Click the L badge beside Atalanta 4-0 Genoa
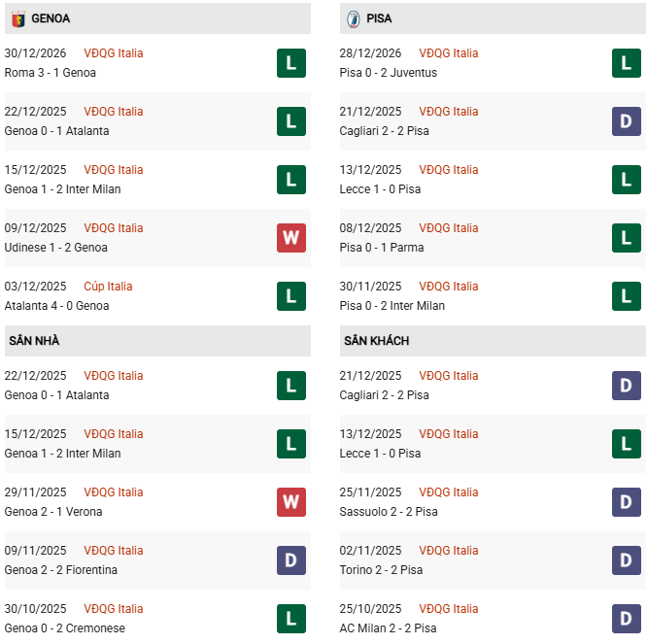647x644 pixels. tap(290, 296)
